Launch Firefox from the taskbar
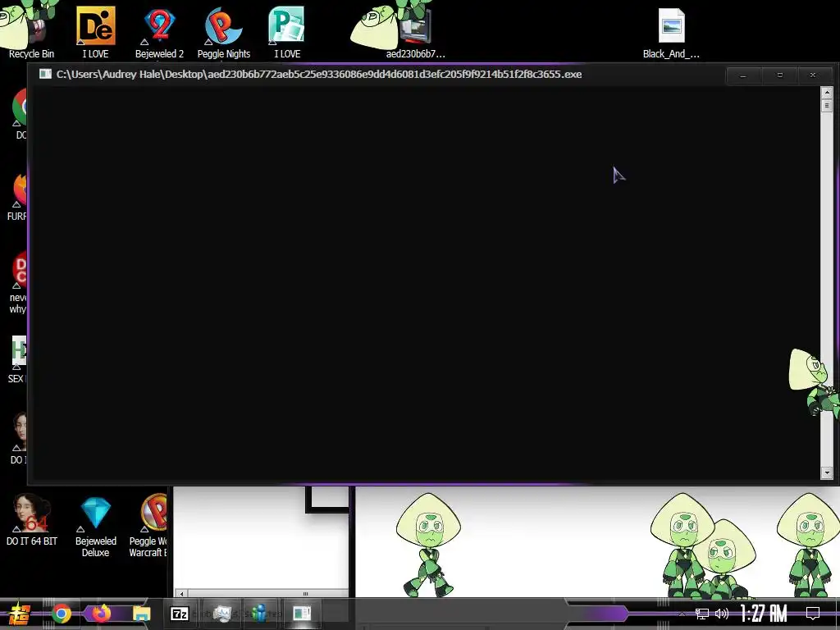Image resolution: width=840 pixels, height=630 pixels. point(100,614)
